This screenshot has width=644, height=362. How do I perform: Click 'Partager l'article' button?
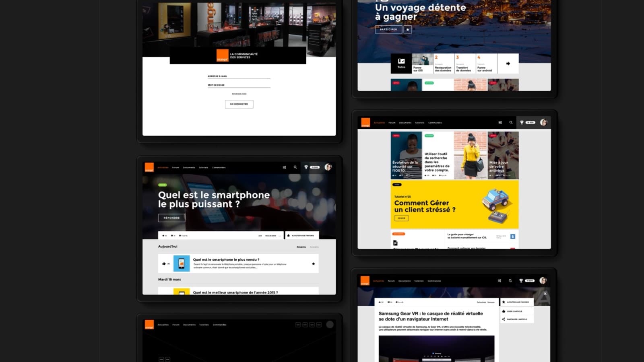coord(517,319)
